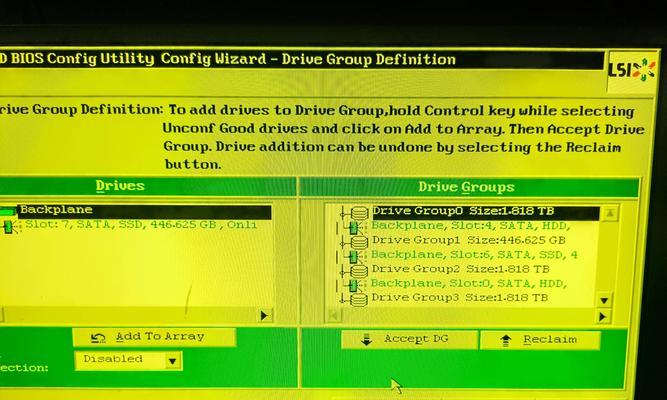The image size is (667, 400).
Task: Click the LSI logo icon
Action: (632, 71)
